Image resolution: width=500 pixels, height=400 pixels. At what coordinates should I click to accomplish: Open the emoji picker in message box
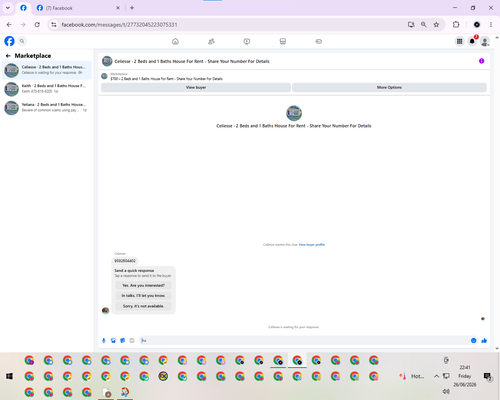[473, 340]
